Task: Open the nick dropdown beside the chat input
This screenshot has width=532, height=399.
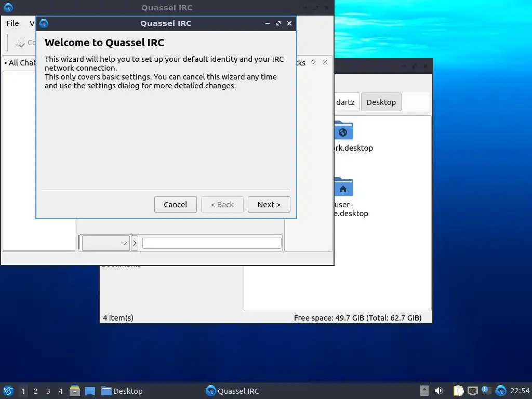Action: pos(105,243)
